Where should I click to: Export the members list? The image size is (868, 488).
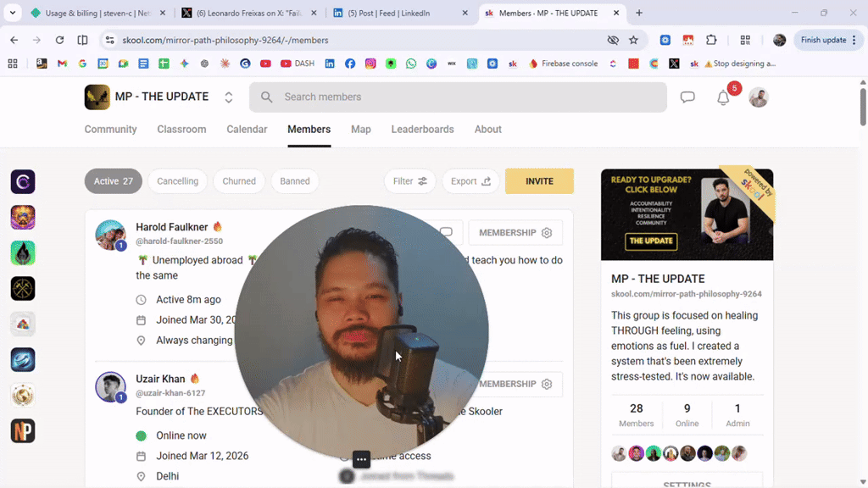pos(470,181)
